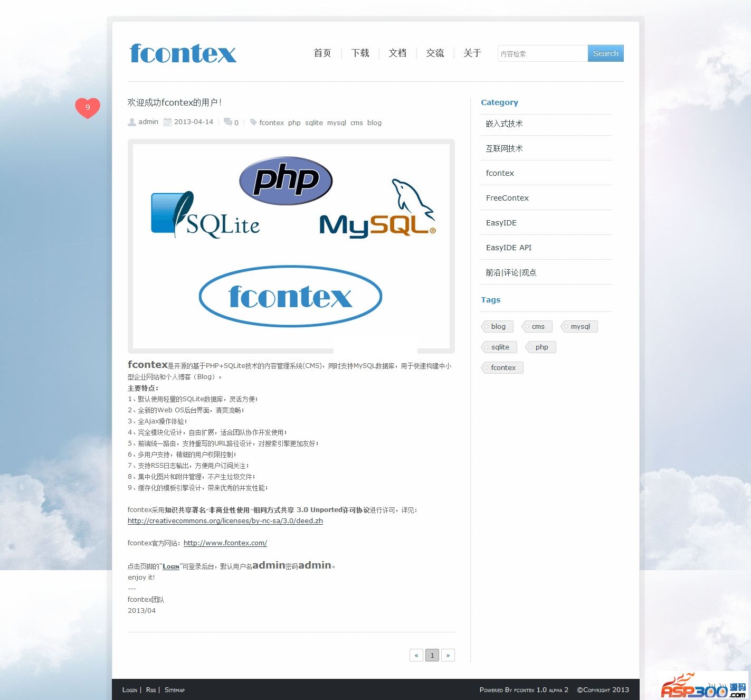Click the ©Copyright 2013 footer text

pos(603,690)
